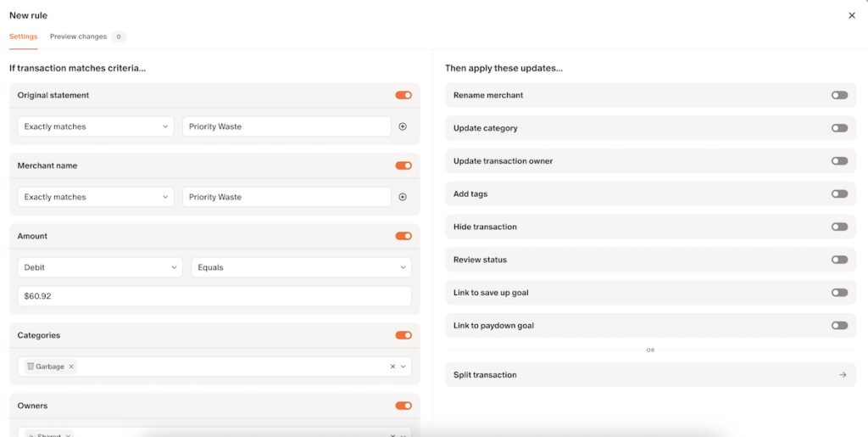Click the Review status label
The width and height of the screenshot is (868, 437).
coord(480,260)
